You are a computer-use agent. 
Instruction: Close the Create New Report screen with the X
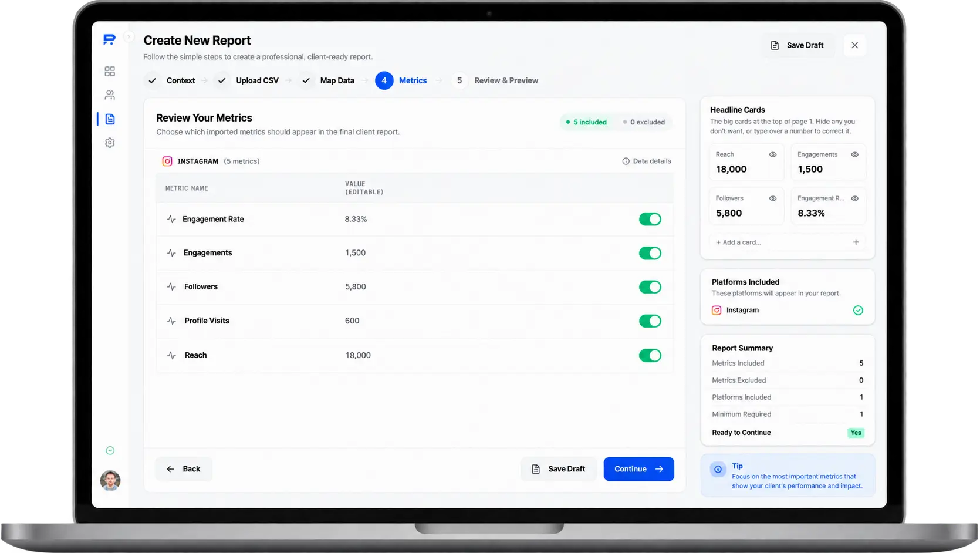click(x=854, y=45)
